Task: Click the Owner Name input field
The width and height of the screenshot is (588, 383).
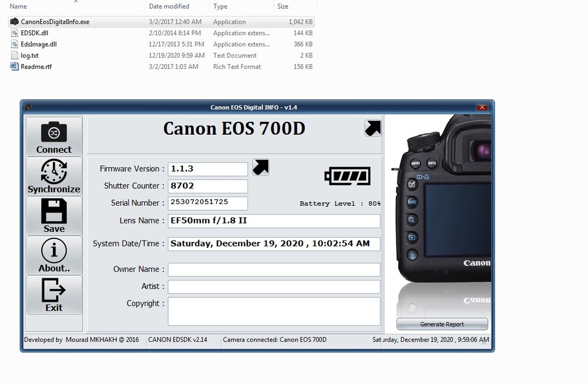Action: [x=274, y=269]
